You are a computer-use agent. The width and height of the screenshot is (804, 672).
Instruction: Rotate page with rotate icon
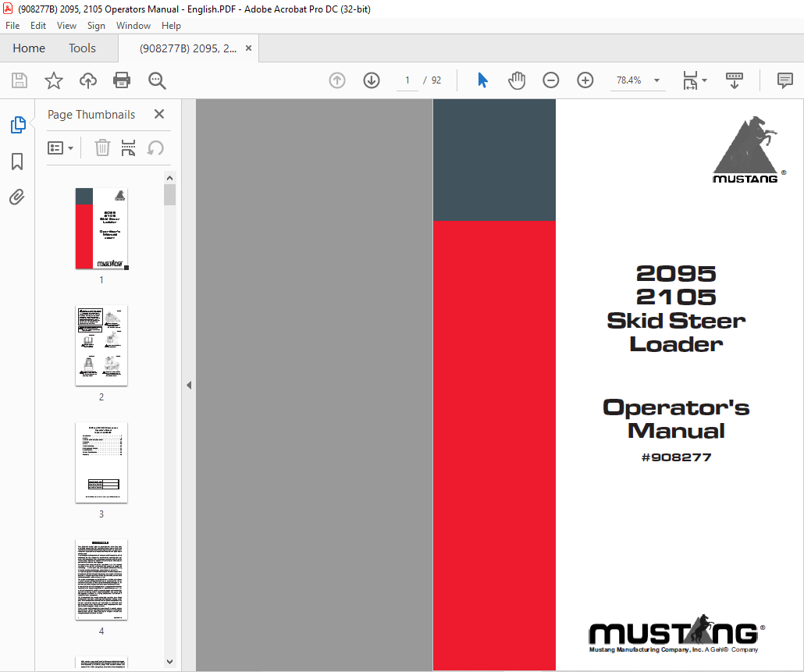click(x=155, y=148)
